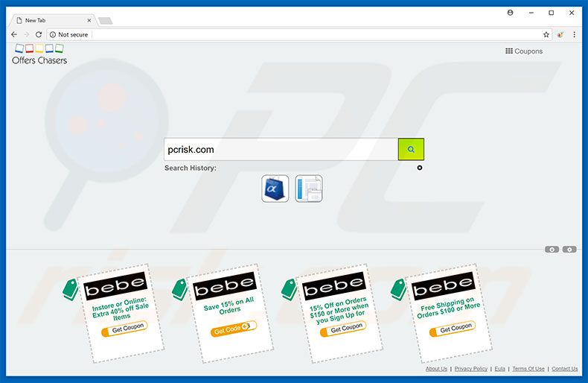Viewport: 588px width, 383px height.
Task: Open the Chrome user profile icon
Action: point(510,13)
